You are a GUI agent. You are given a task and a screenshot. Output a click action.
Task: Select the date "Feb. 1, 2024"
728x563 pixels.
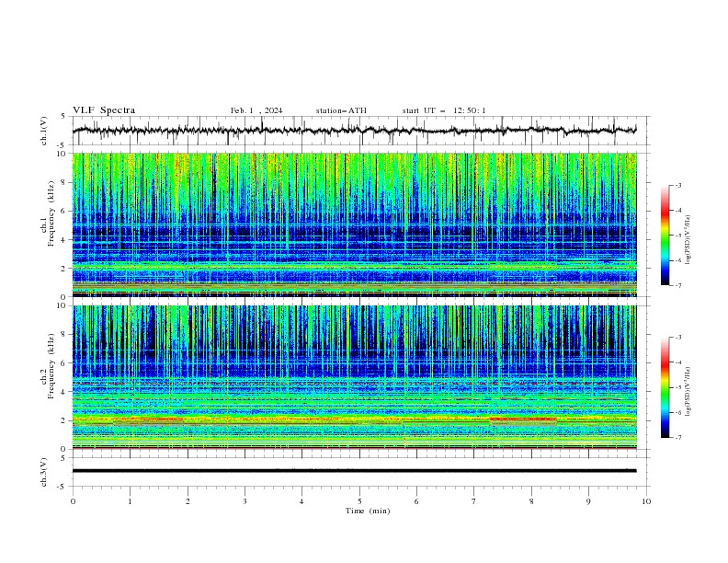[x=256, y=110]
